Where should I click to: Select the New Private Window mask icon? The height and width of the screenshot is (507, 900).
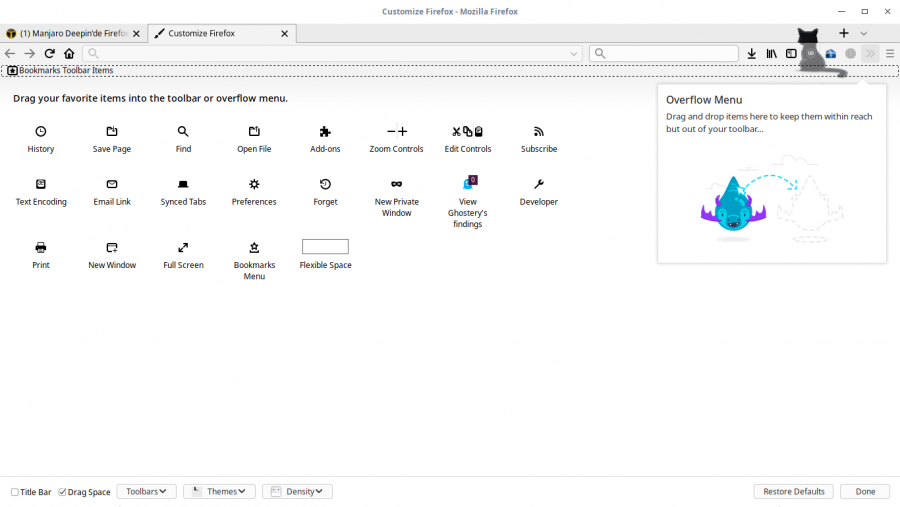pos(397,184)
